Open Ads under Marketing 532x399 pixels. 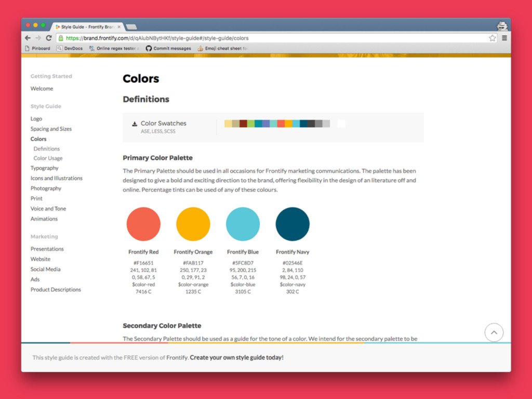click(x=35, y=280)
